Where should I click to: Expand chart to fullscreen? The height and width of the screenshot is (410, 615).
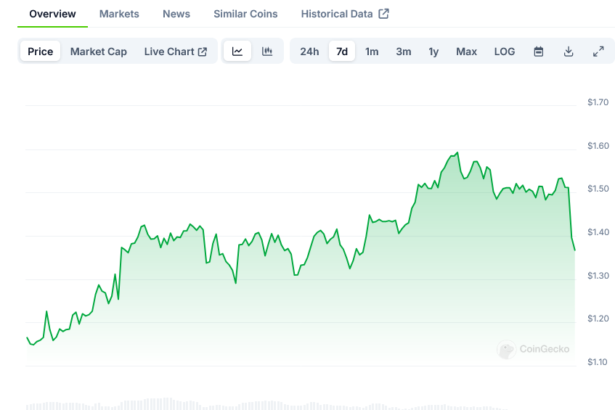(x=598, y=51)
